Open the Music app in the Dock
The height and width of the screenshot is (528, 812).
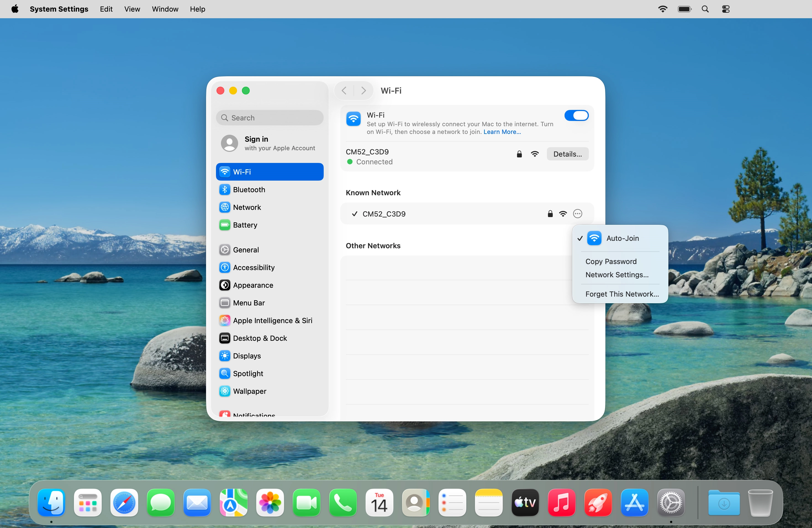(561, 503)
